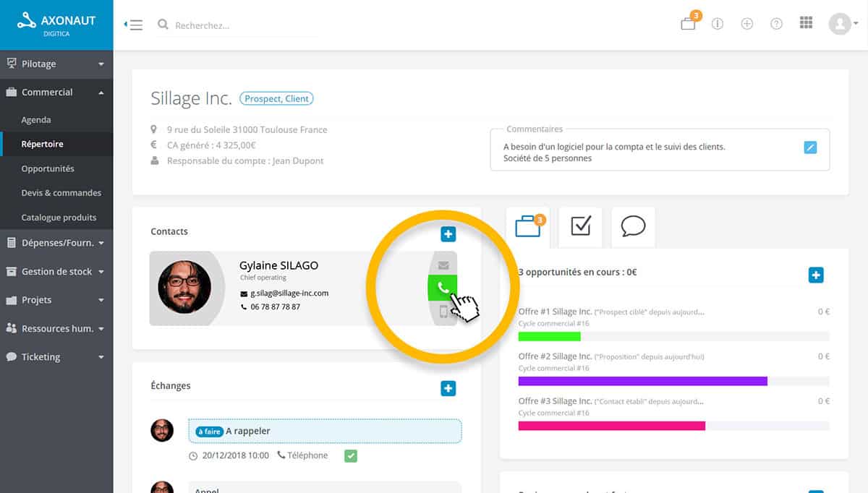Add a new contact with plus button

point(448,234)
